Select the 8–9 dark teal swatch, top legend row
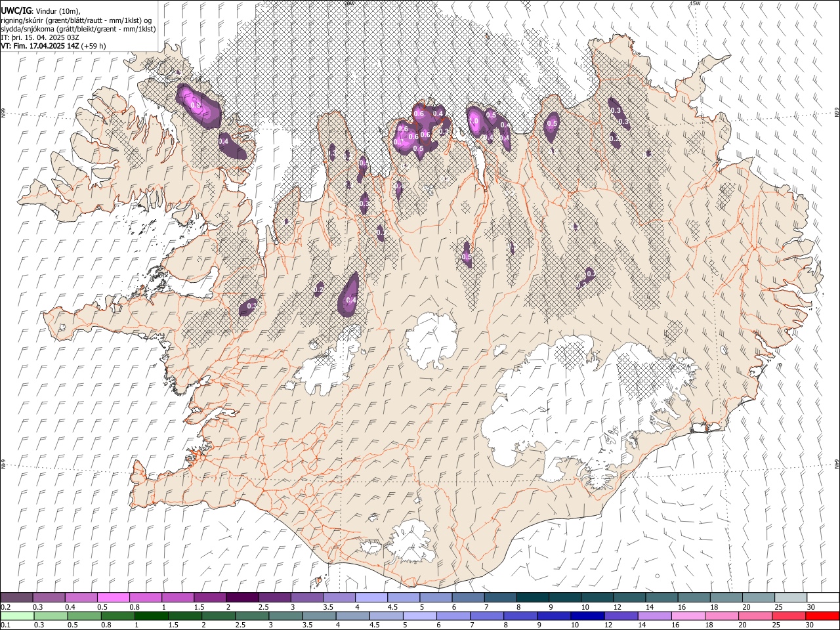Screen dimensions: 840x630 coord(532,597)
